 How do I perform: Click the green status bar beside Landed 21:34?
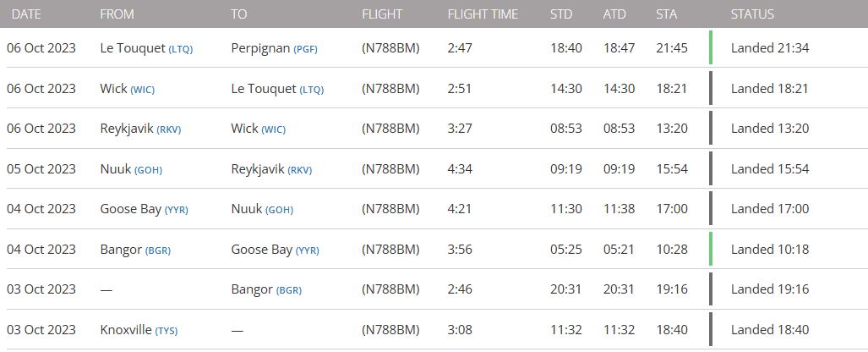[x=711, y=47]
